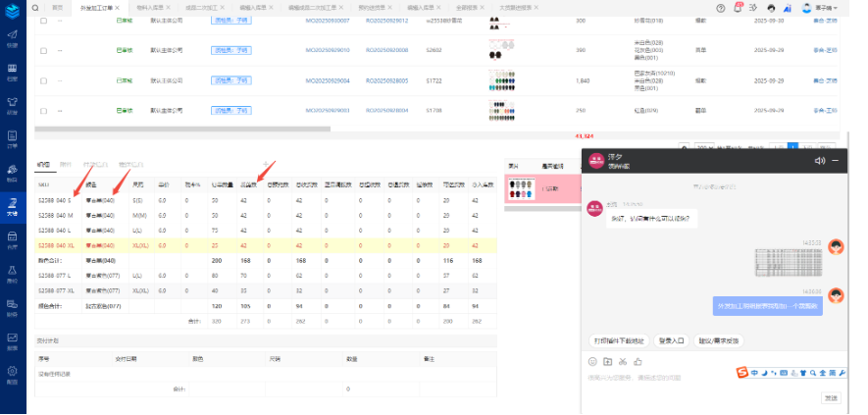Viewport: 868px width, 415px height.
Task: Click the search magnifier icon in top bar
Action: pyautogui.click(x=35, y=7)
